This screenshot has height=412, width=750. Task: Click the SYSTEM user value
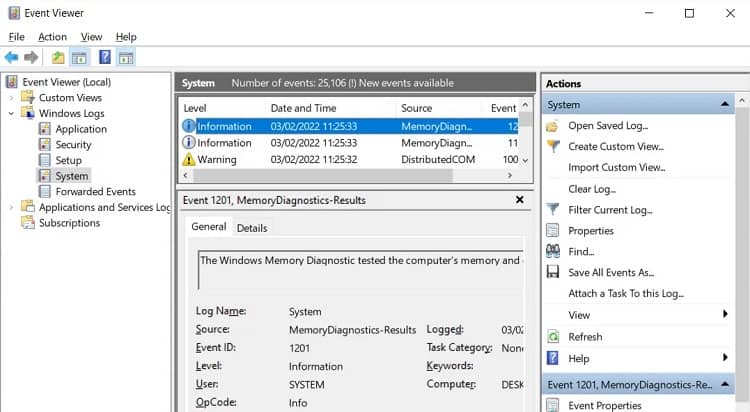coord(307,385)
